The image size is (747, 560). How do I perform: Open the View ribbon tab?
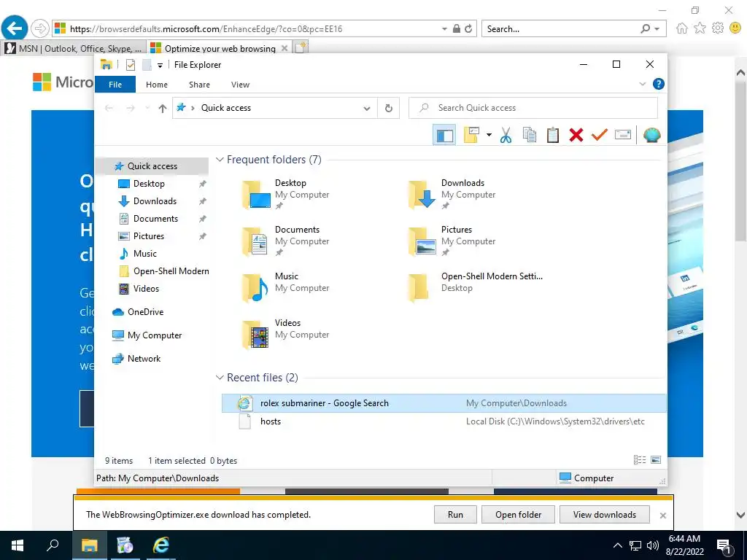(240, 85)
